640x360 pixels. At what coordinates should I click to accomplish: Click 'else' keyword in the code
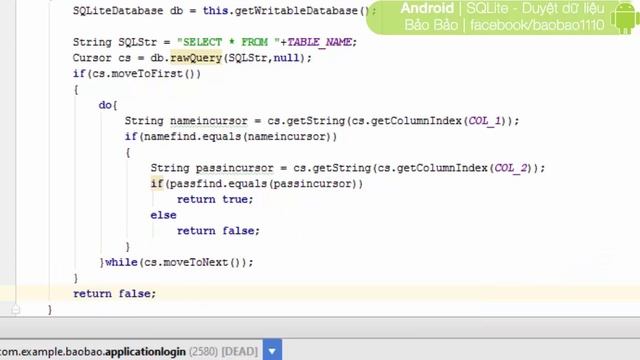pyautogui.click(x=163, y=215)
